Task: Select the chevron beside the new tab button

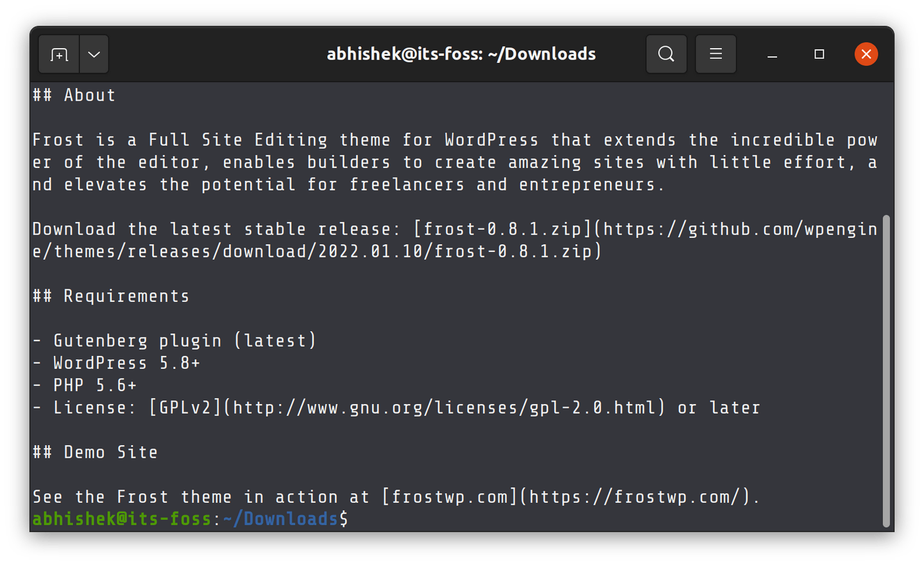Action: click(94, 54)
